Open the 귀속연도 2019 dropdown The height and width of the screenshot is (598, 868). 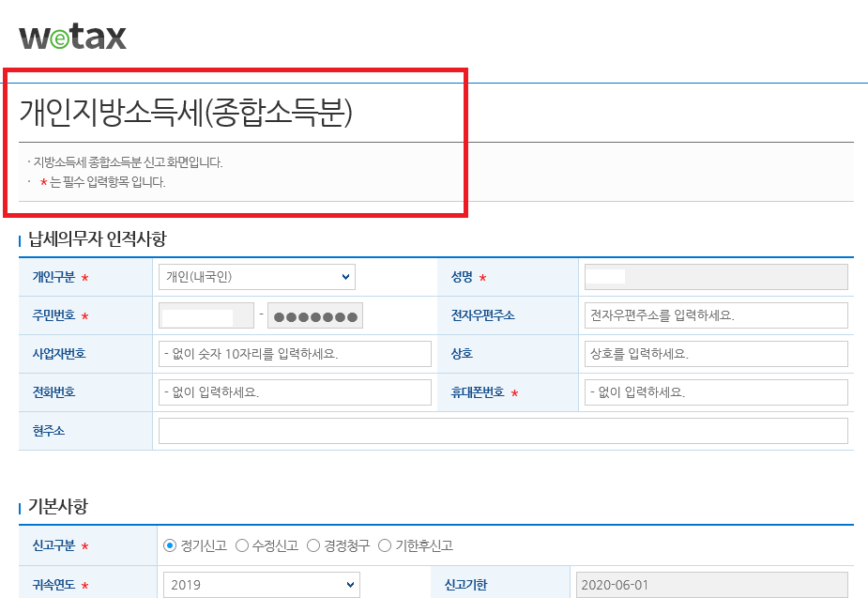click(261, 585)
